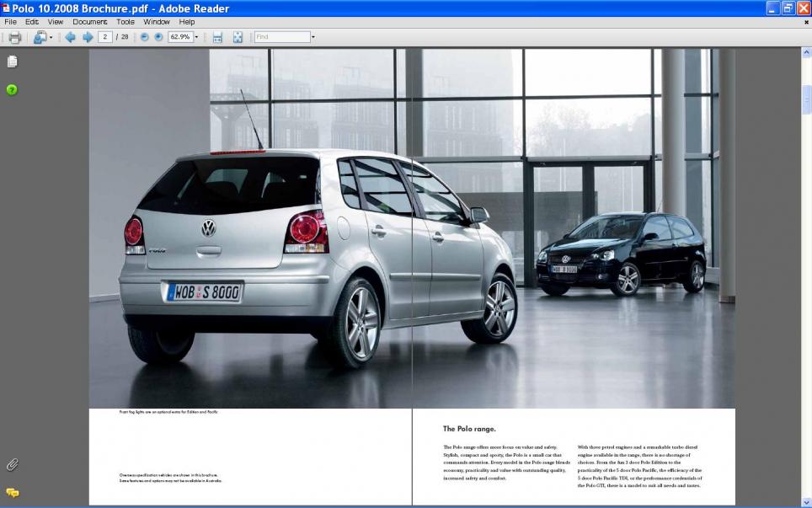Open the File menu
This screenshot has height=508, width=812.
(x=10, y=22)
